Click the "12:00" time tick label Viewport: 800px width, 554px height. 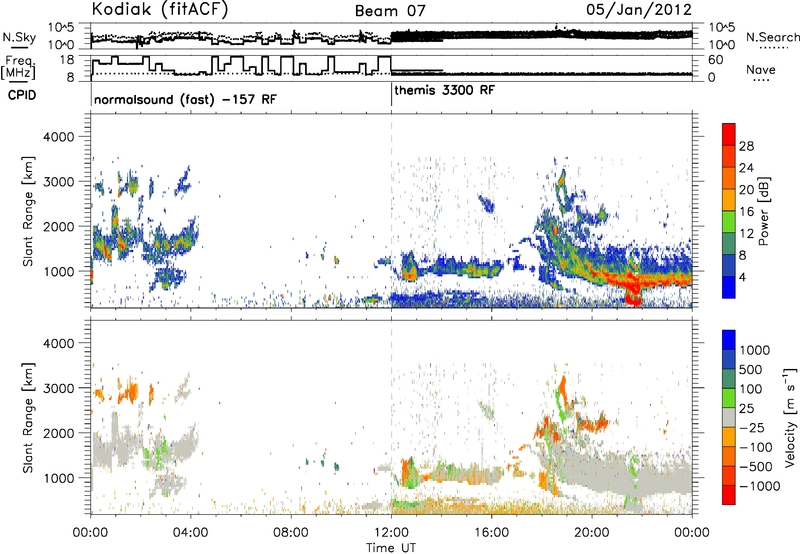(x=391, y=533)
